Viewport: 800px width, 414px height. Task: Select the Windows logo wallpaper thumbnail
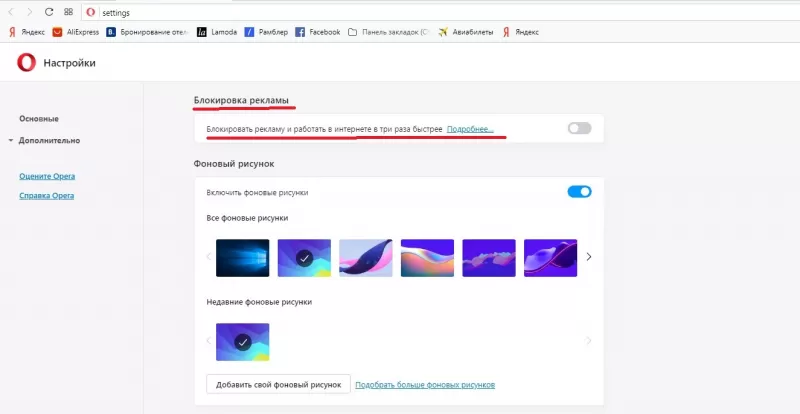[242, 258]
